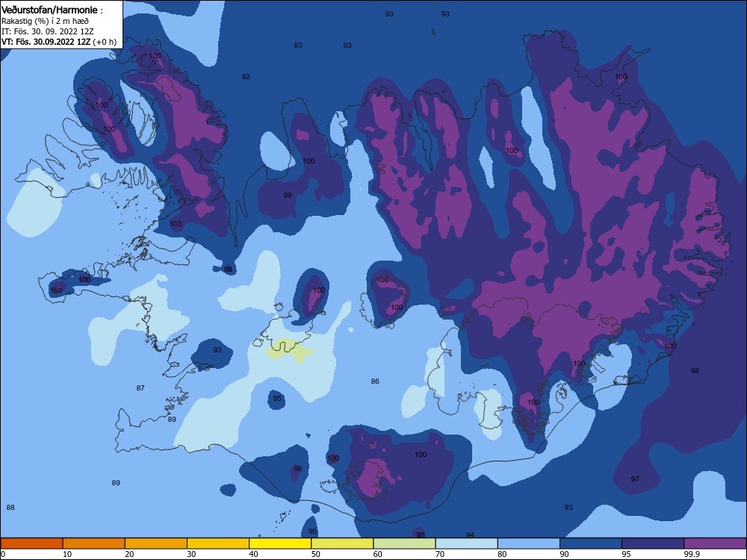Image resolution: width=747 pixels, height=560 pixels.
Task: Click the '99' humidity value on the map
Action: point(288,195)
